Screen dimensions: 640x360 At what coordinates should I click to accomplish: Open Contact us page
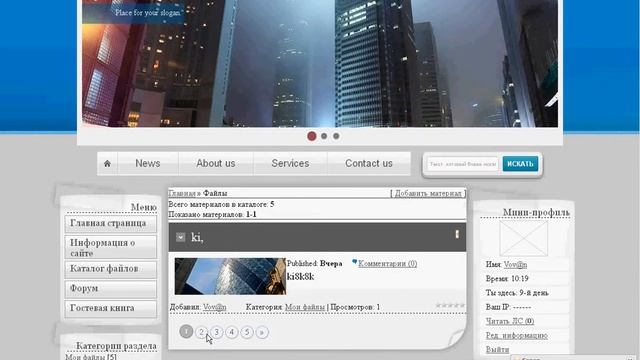tap(369, 164)
